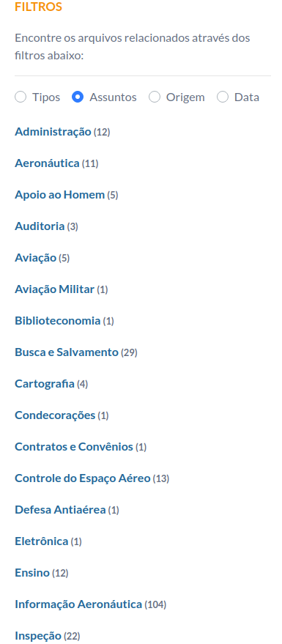Open Informação Aeronáutica files list
Image resolution: width=282 pixels, height=644 pixels.
(78, 604)
